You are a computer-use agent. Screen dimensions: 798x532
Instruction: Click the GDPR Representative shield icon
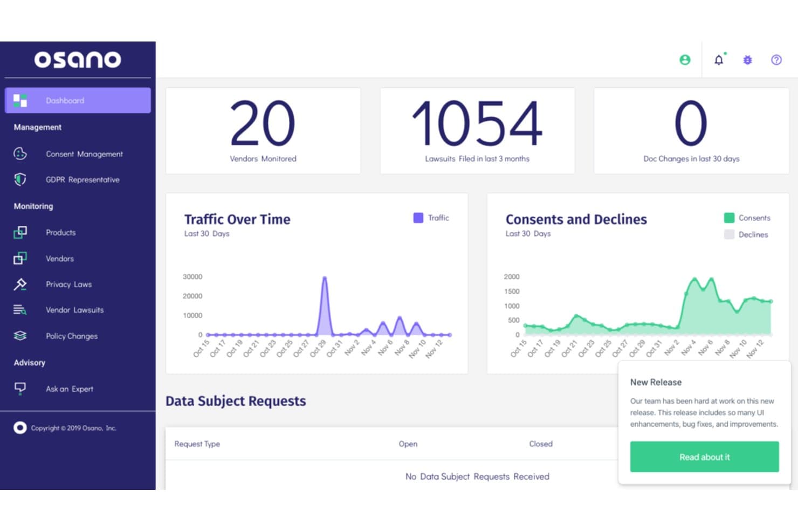click(x=20, y=179)
